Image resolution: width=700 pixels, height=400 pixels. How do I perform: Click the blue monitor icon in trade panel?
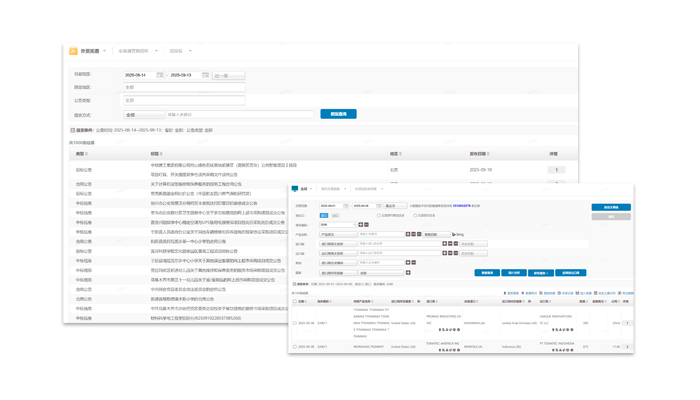[295, 188]
